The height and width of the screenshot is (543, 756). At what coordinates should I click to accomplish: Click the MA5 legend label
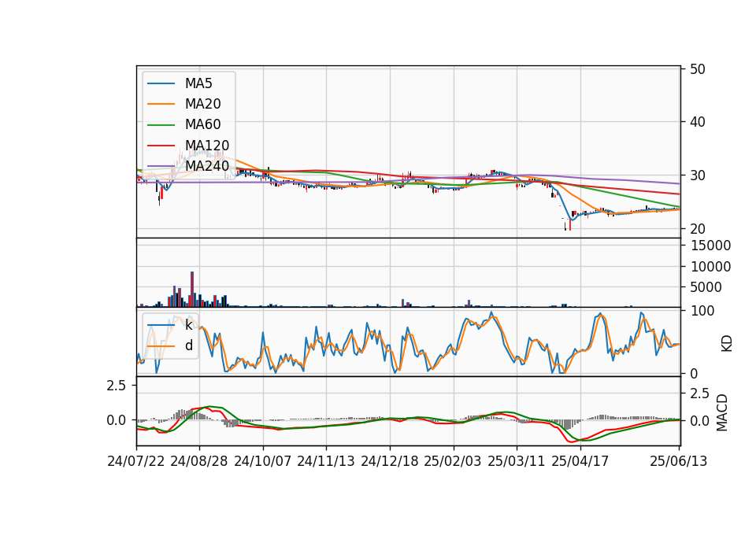tap(198, 83)
